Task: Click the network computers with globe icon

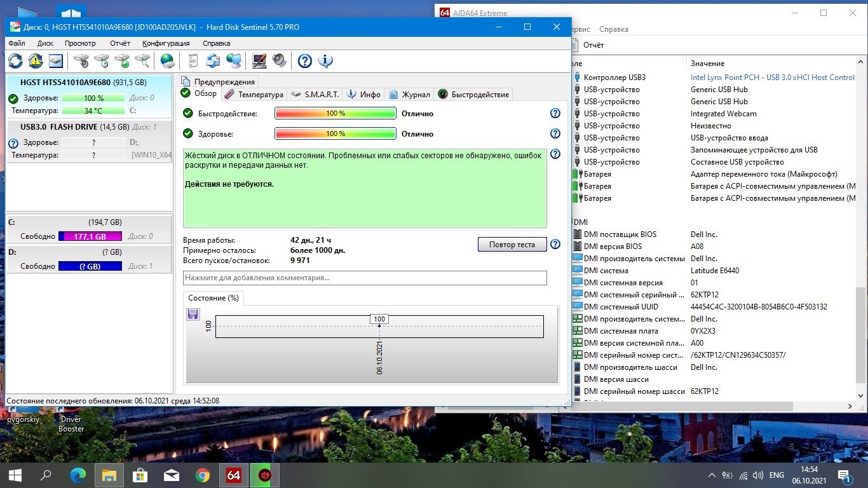Action: [234, 61]
